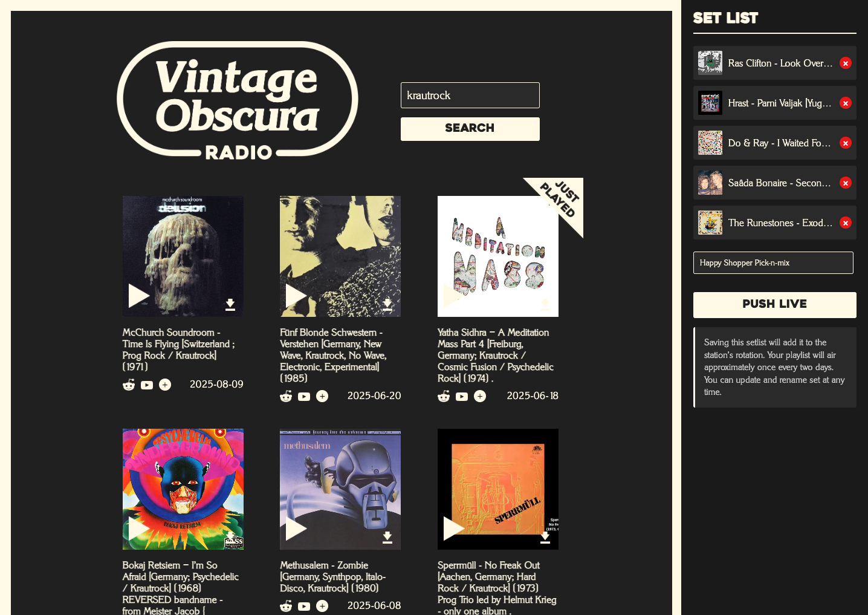This screenshot has width=868, height=615.
Task: Add Yatha Sidhra track to set list
Action: [x=480, y=396]
